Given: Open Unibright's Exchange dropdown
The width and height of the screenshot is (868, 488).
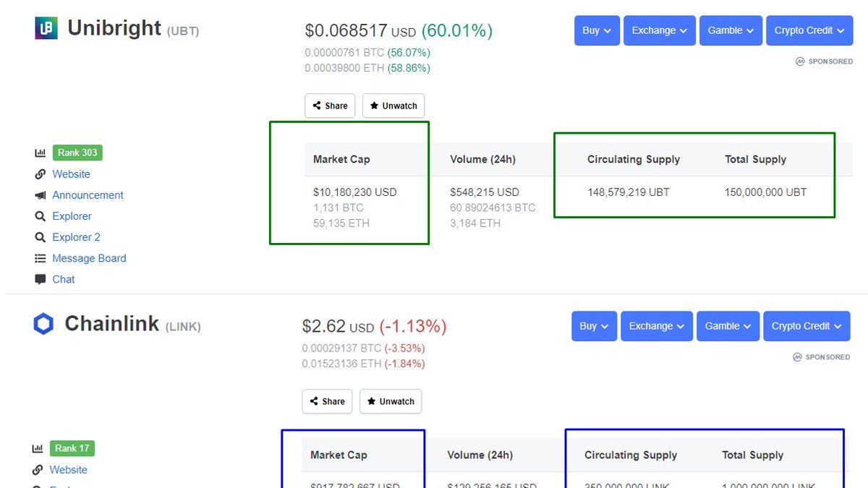Looking at the screenshot, I should tap(659, 30).
